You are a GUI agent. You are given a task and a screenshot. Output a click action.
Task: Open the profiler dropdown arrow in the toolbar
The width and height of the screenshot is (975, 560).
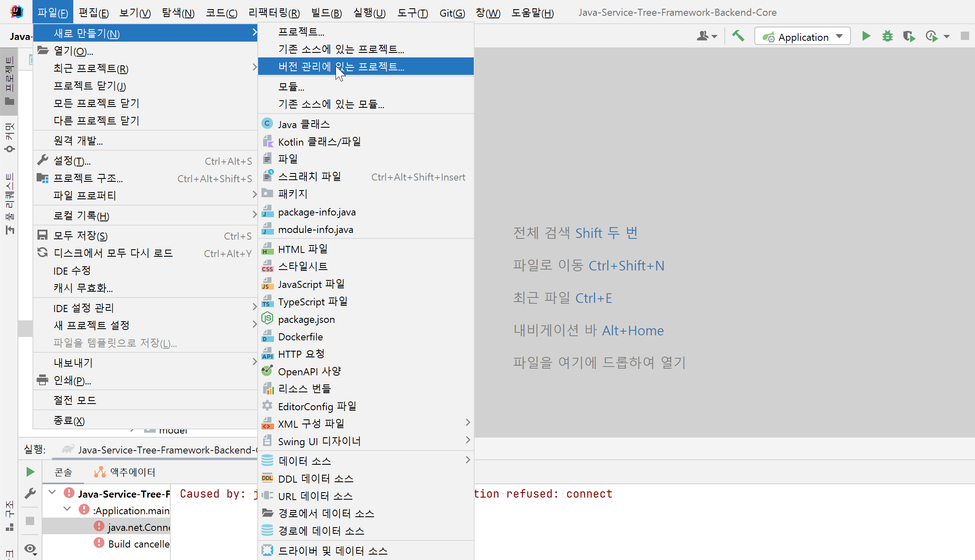point(947,37)
